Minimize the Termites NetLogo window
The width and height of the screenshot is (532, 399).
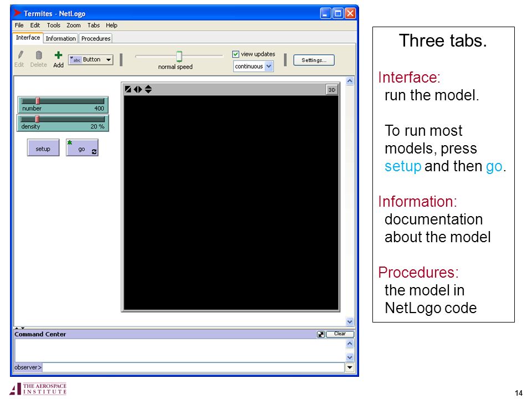point(325,13)
